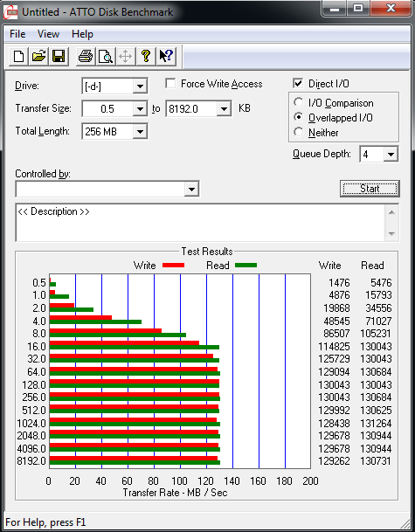The image size is (415, 532).
Task: Click the green Read legend swatch
Action: [246, 266]
